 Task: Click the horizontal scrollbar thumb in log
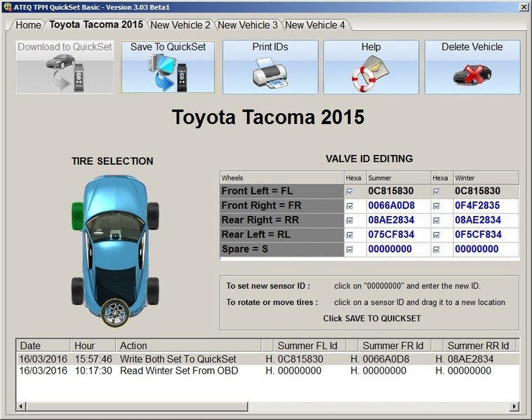(137, 406)
